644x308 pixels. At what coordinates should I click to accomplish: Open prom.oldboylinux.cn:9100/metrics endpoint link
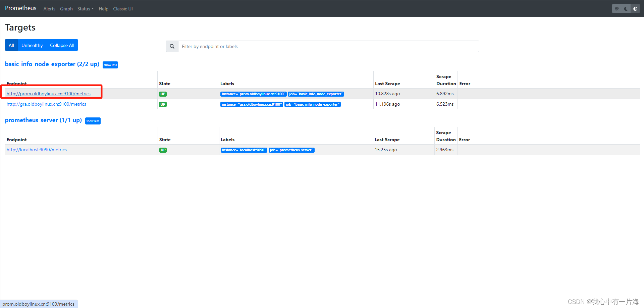(49, 94)
